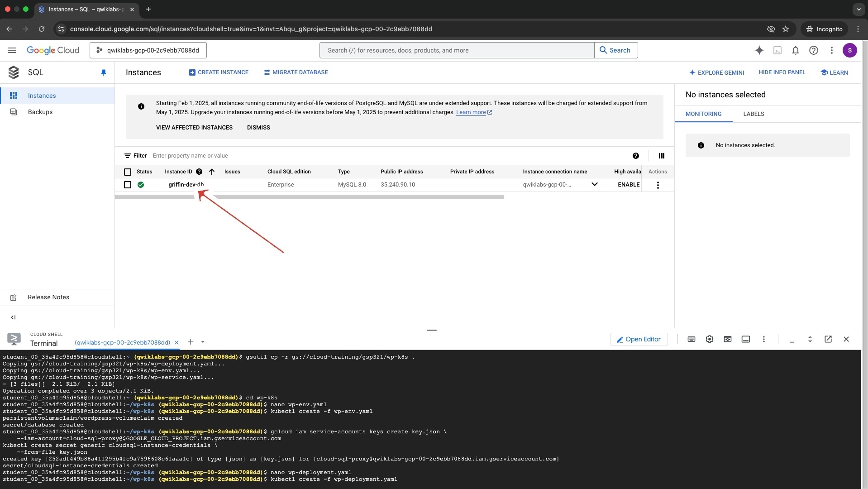
Task: Open the help question mark menu
Action: 814,50
